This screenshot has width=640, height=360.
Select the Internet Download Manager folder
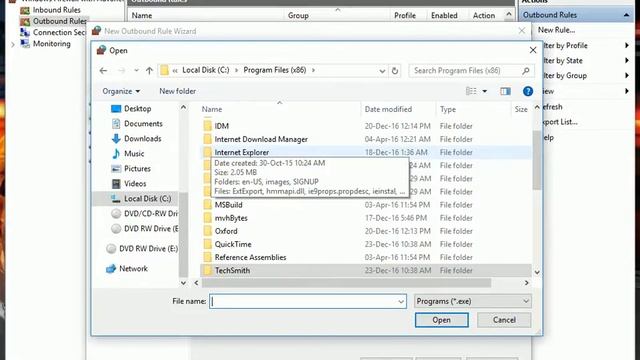[261, 139]
